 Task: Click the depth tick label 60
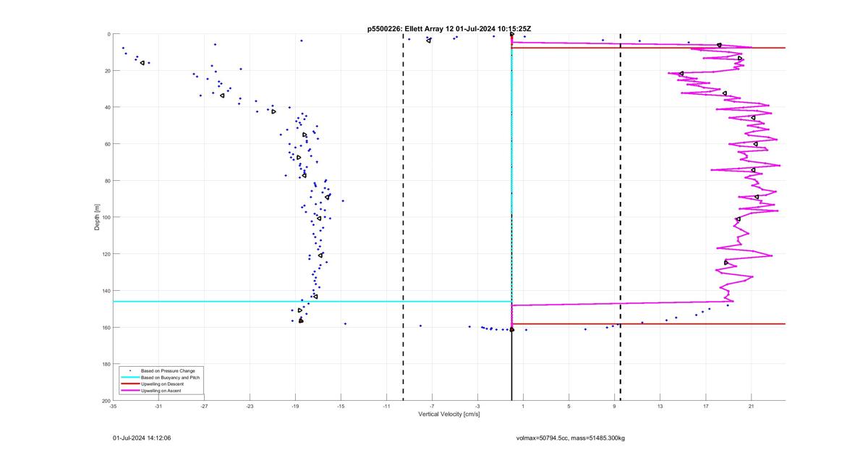(107, 144)
